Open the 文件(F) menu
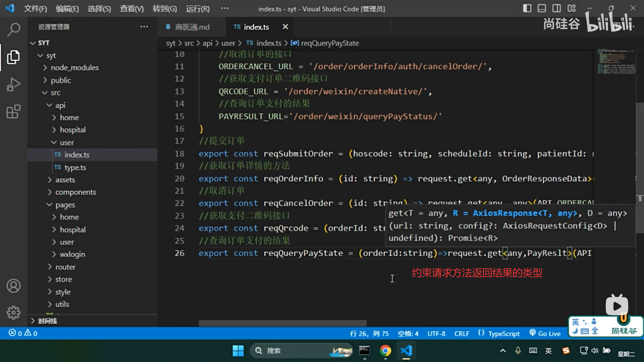This screenshot has width=644, height=362. pyautogui.click(x=35, y=9)
